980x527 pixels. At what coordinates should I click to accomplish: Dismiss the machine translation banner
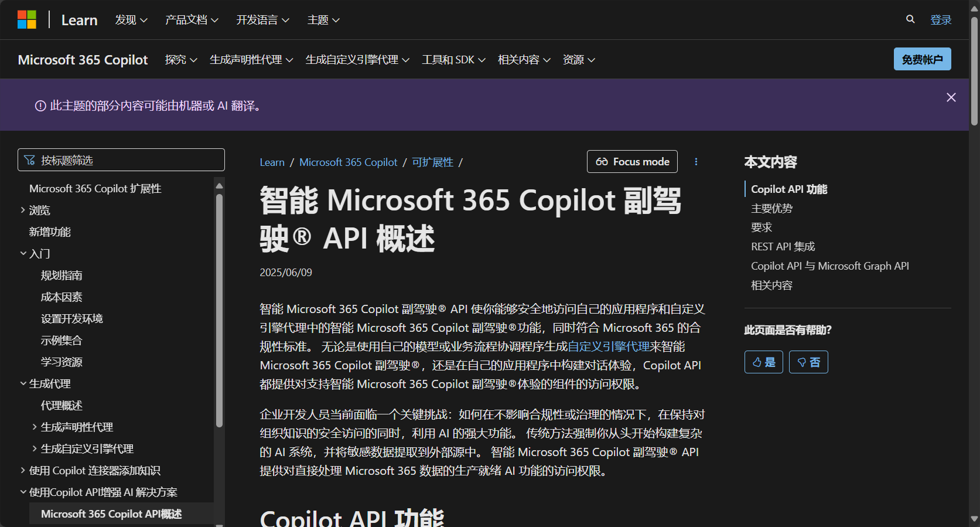951,97
